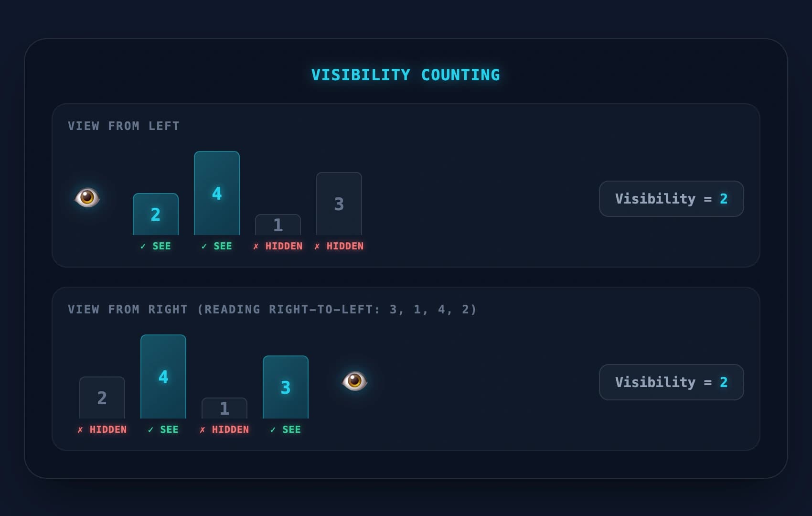The height and width of the screenshot is (516, 812).
Task: Select bar 4 in View From Left panel
Action: coord(217,193)
